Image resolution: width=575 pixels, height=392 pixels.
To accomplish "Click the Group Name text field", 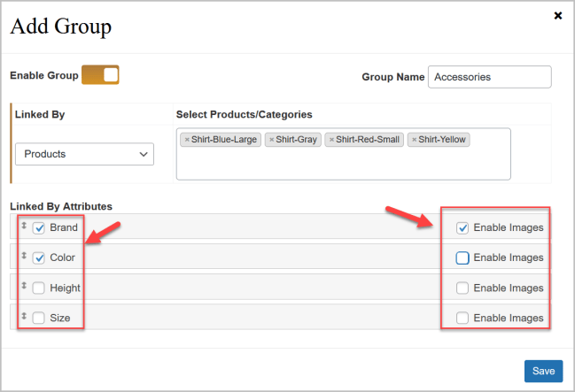I will tap(489, 77).
